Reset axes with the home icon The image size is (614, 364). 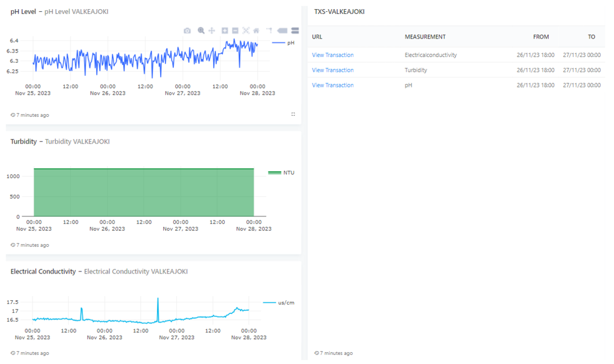(256, 31)
